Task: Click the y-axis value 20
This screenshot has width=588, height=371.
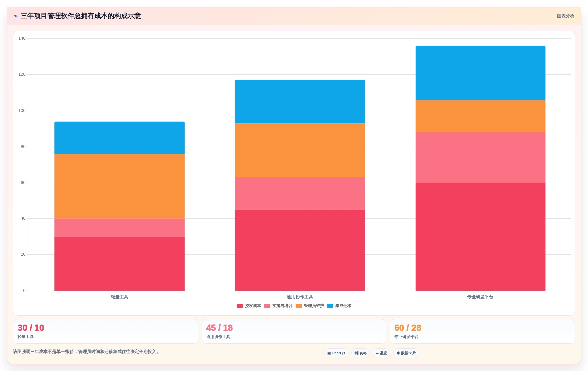Action: click(x=23, y=254)
